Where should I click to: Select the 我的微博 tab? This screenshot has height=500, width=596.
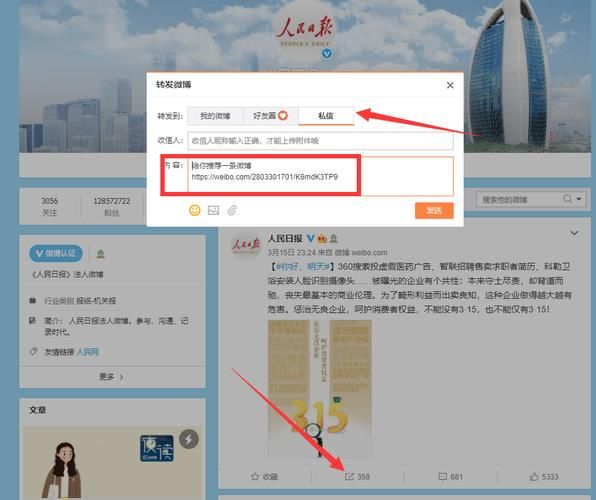pos(215,116)
